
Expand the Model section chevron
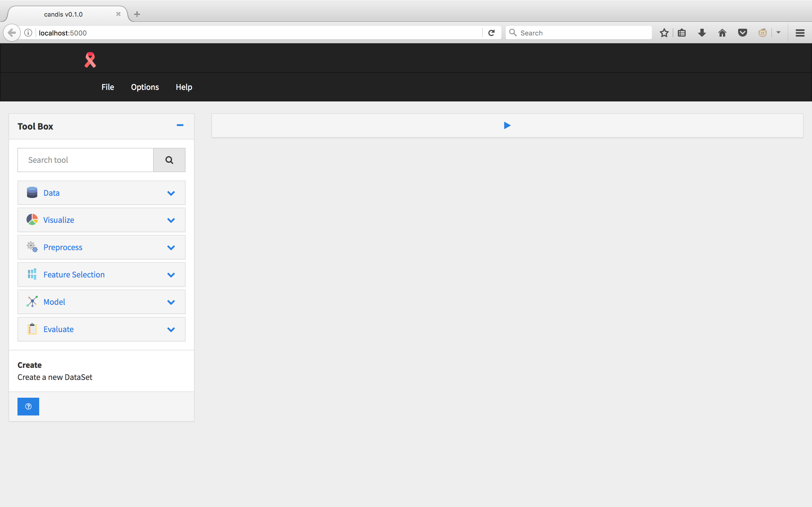coord(171,302)
